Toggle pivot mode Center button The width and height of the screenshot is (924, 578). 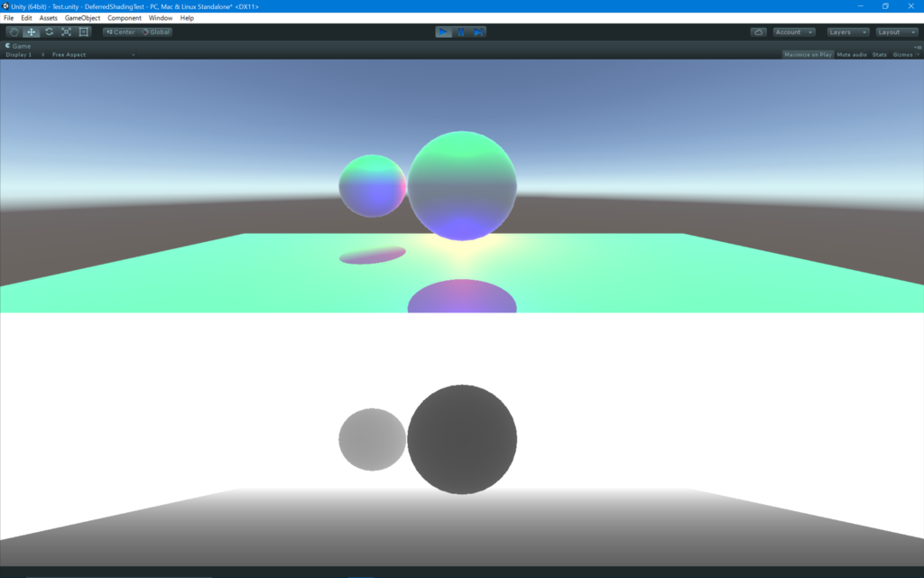120,32
